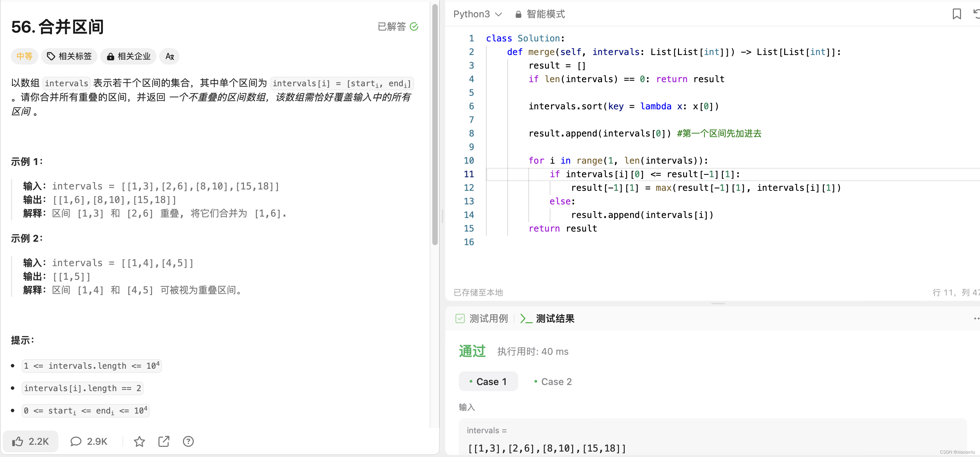980x457 pixels.
Task: Click the 输入 label in test results
Action: 466,407
